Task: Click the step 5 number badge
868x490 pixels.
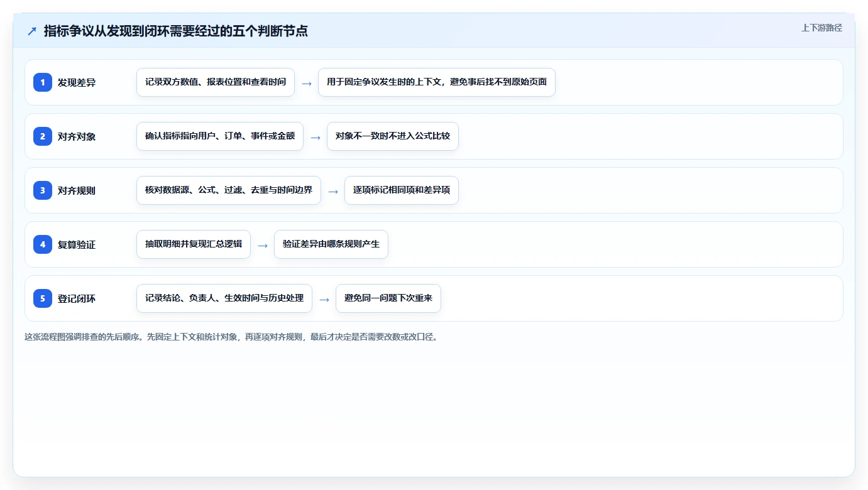Action: point(43,298)
